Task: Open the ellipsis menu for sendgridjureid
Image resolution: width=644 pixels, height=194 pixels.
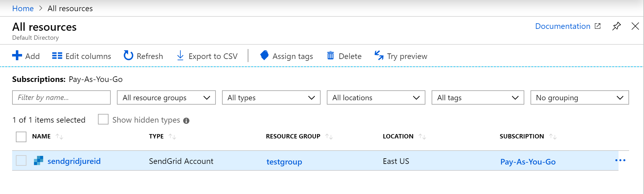Action: [620, 160]
